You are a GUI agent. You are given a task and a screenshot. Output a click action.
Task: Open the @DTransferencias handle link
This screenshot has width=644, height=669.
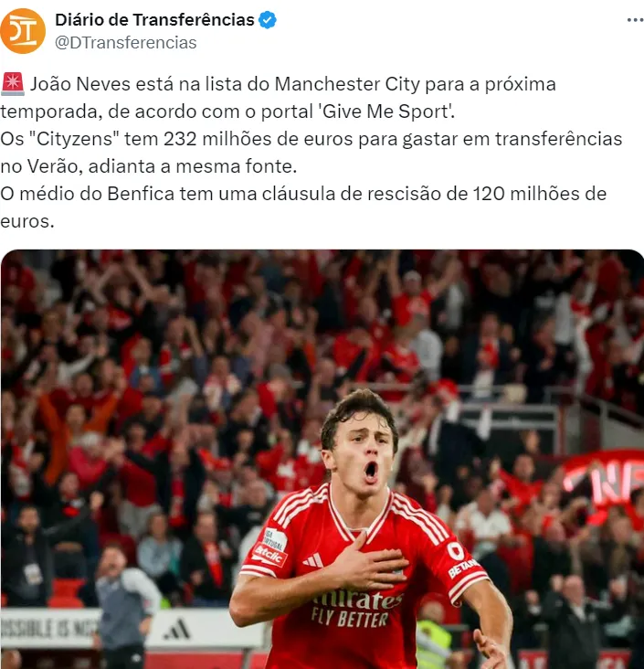click(x=126, y=43)
